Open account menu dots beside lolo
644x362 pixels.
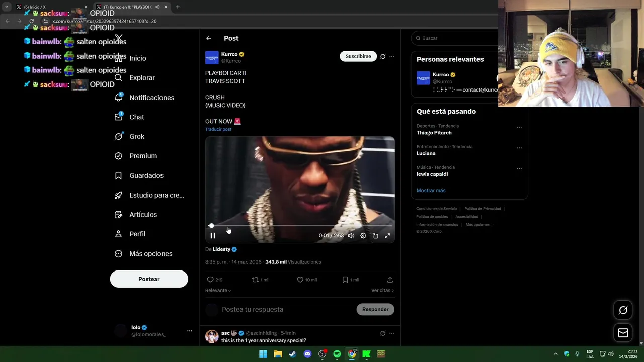coord(190,331)
